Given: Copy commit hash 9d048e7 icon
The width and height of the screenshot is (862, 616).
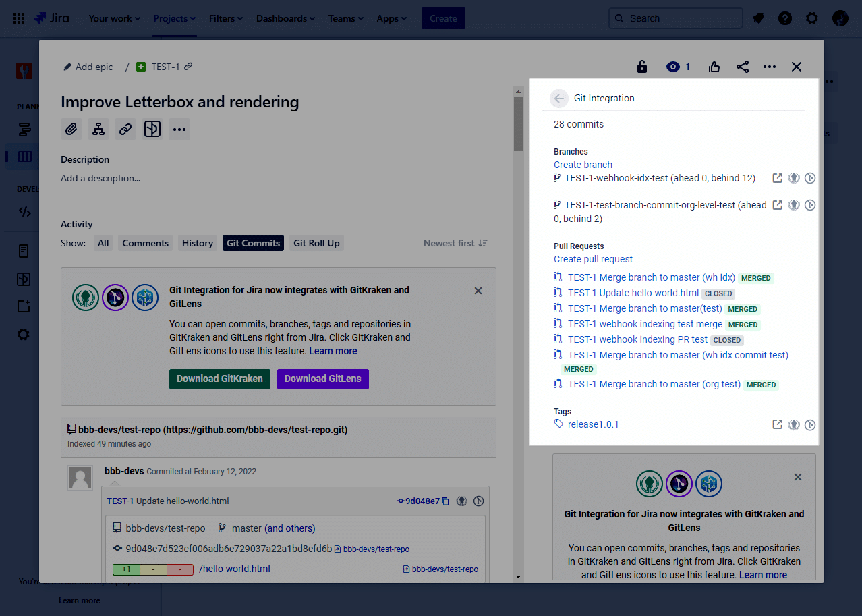Looking at the screenshot, I should tap(446, 501).
